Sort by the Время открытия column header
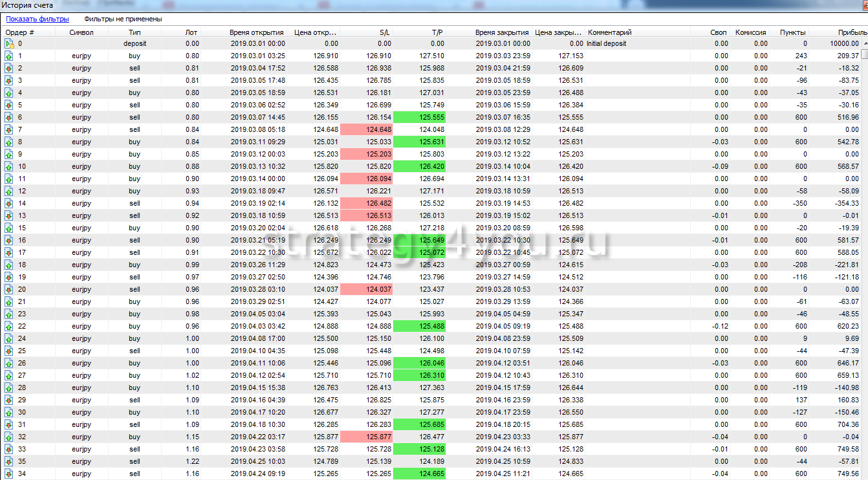The image size is (868, 480). 256,32
